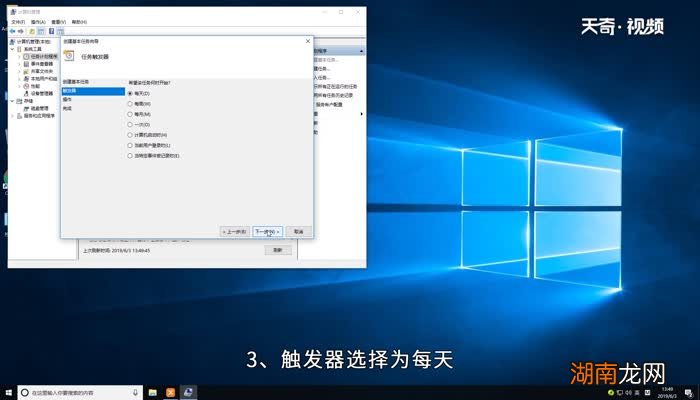Click 启用所有任务历史记录 in Actions pane

(x=333, y=95)
